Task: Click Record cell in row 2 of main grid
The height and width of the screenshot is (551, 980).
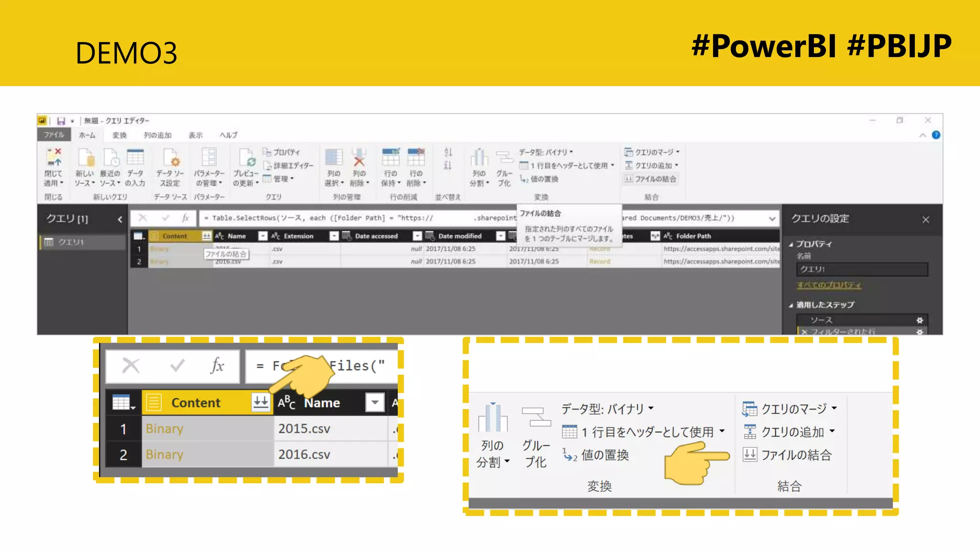Action: coord(600,262)
